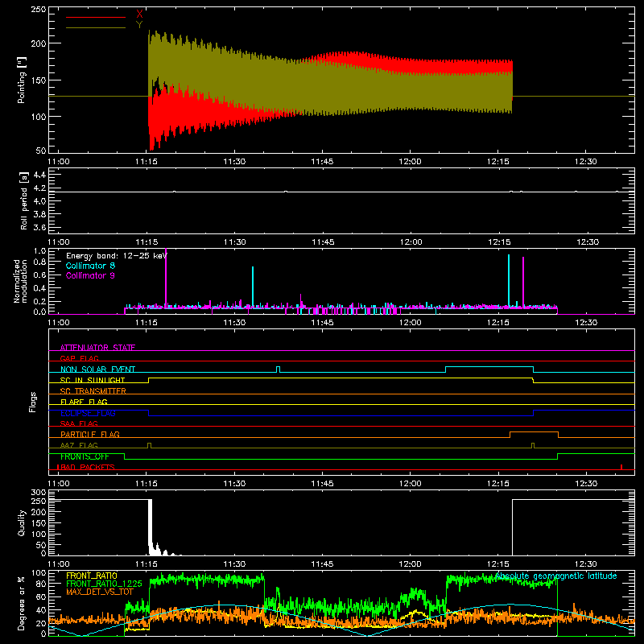Viewport: 644px width, 644px height.
Task: Click the 0.8 tick label on modulation axis
Action: [39, 262]
